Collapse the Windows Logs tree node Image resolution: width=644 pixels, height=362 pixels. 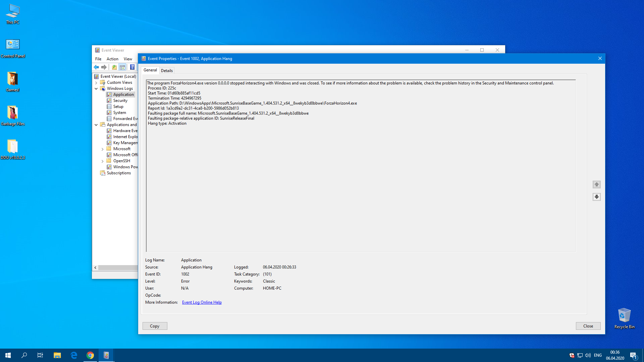(96, 88)
